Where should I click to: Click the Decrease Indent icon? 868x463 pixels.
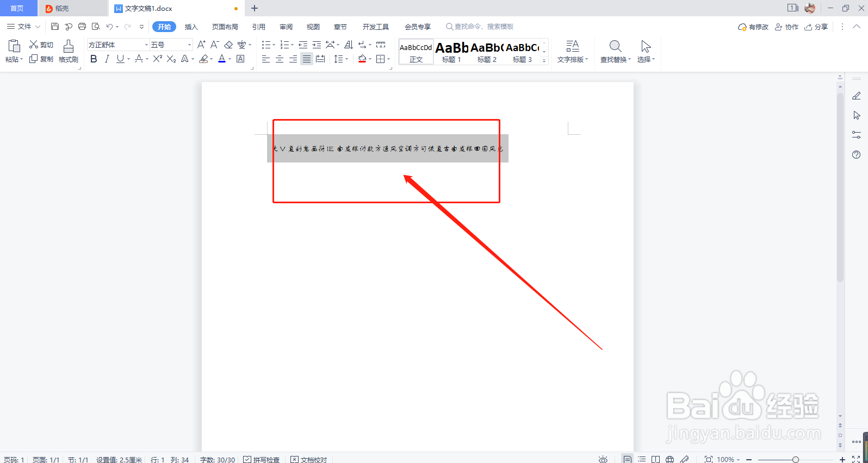[303, 45]
